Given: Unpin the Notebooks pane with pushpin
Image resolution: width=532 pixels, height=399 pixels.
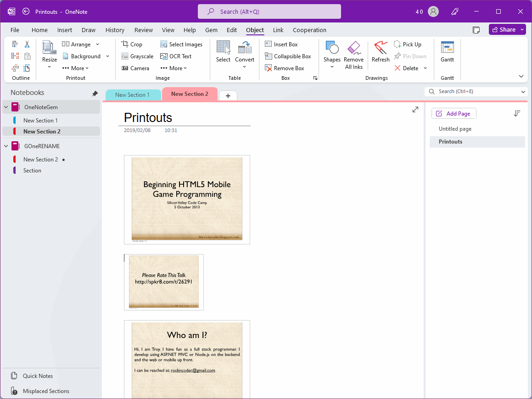Looking at the screenshot, I should (x=95, y=93).
